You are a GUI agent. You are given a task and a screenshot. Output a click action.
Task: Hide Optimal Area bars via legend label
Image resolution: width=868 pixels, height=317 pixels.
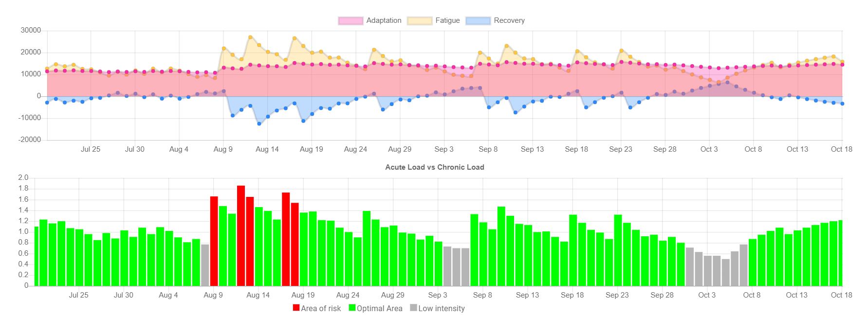coord(379,308)
